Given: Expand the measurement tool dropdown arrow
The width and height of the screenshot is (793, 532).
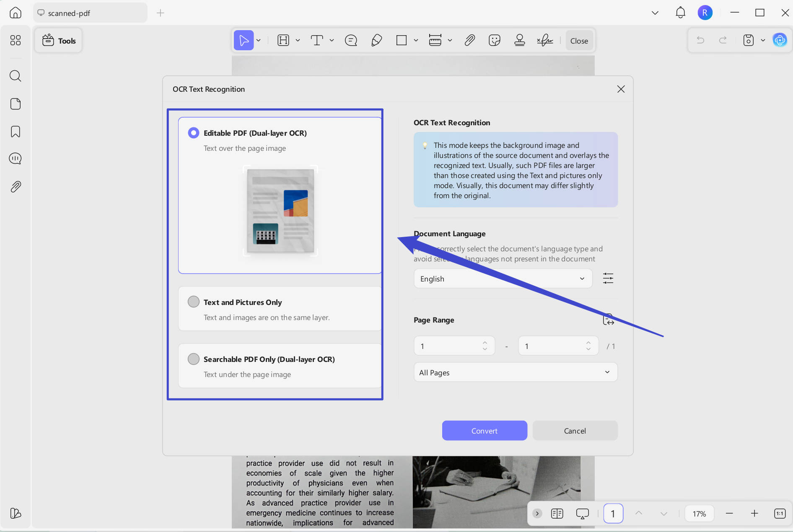Looking at the screenshot, I should point(450,41).
